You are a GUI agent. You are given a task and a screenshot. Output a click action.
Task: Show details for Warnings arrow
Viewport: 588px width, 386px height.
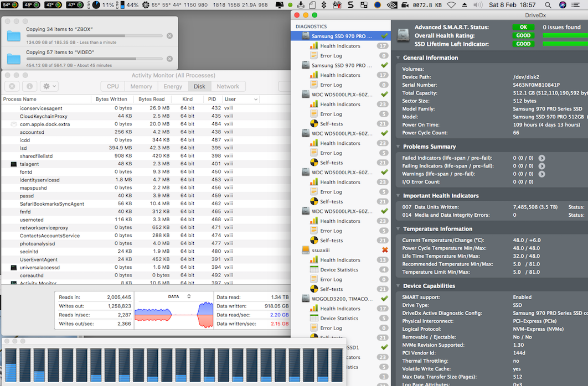542,174
